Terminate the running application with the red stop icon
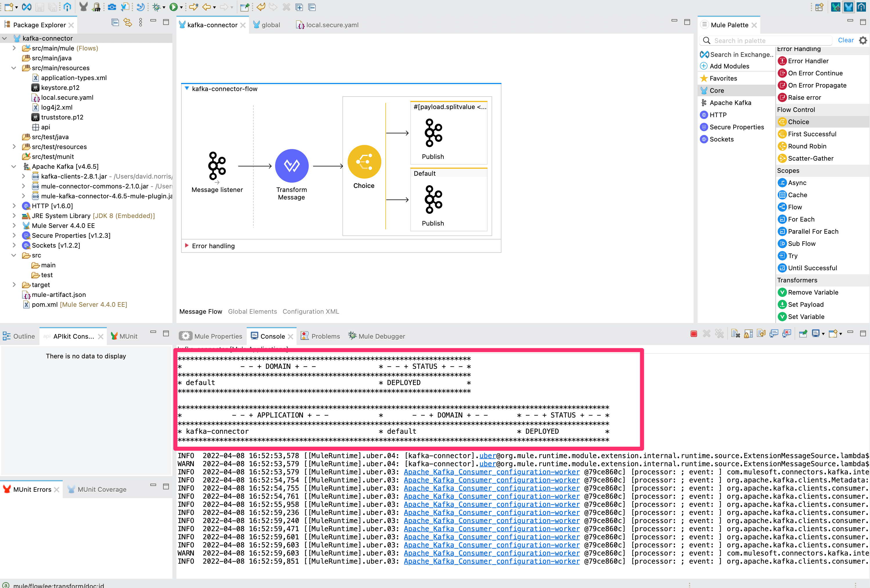870x588 pixels. 694,333
